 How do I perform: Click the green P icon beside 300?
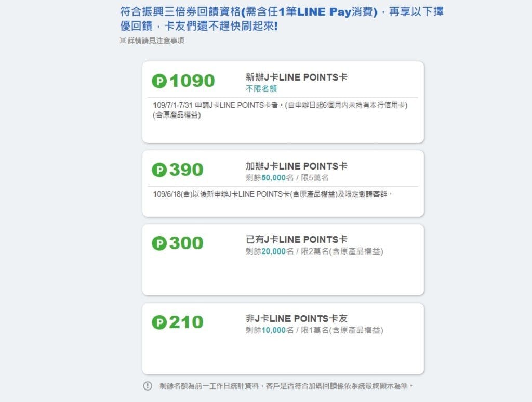159,243
